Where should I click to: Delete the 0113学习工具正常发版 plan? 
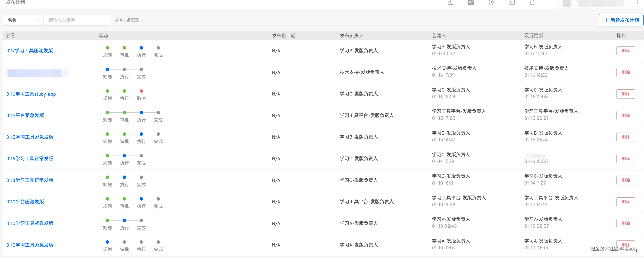(x=626, y=180)
